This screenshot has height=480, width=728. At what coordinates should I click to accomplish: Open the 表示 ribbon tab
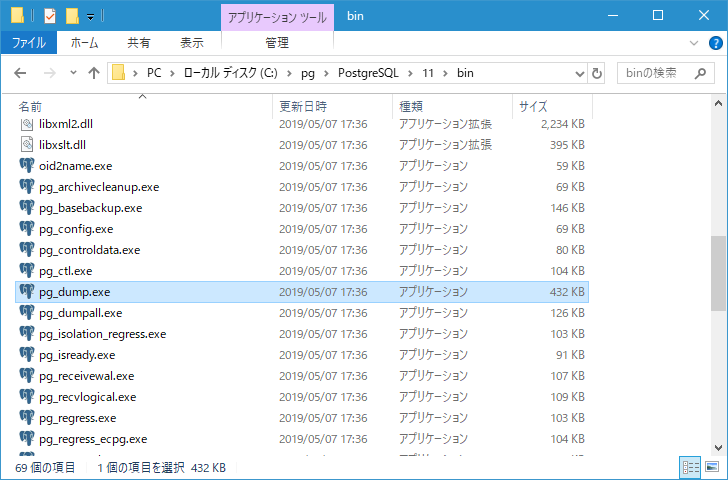(x=192, y=43)
